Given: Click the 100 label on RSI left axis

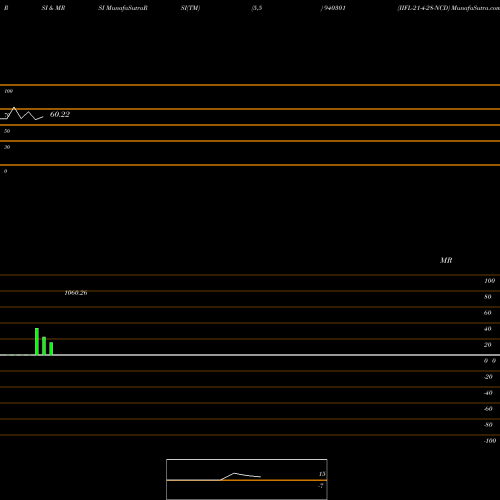Looking at the screenshot, I should (9, 91).
